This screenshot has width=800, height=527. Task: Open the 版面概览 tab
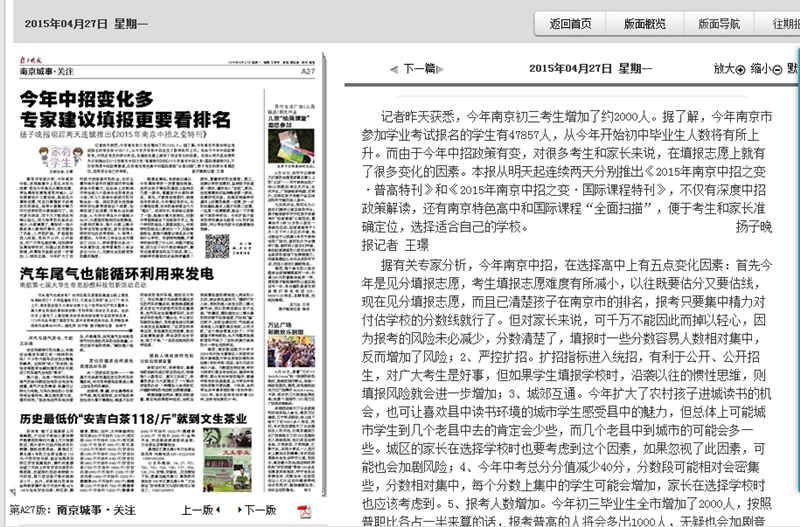pos(644,24)
